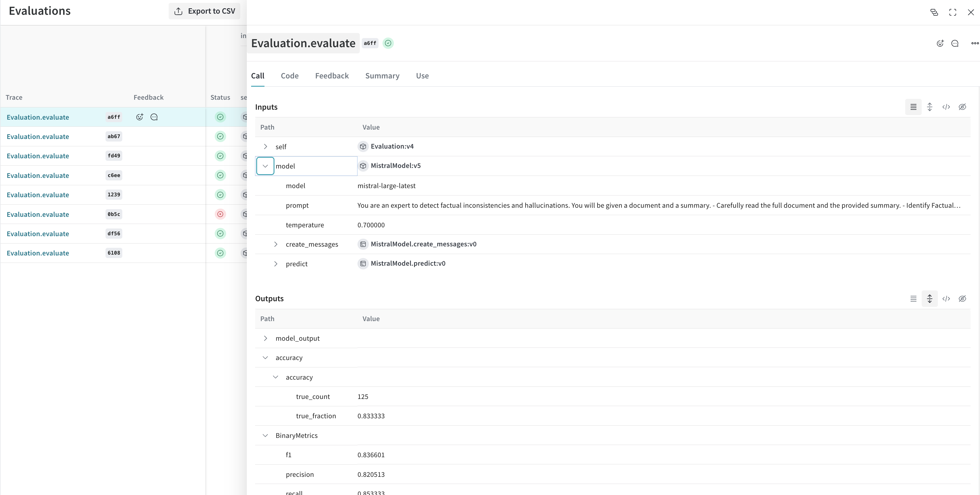Open the comment icon in a6ff trace row
The width and height of the screenshot is (980, 495).
click(x=154, y=117)
